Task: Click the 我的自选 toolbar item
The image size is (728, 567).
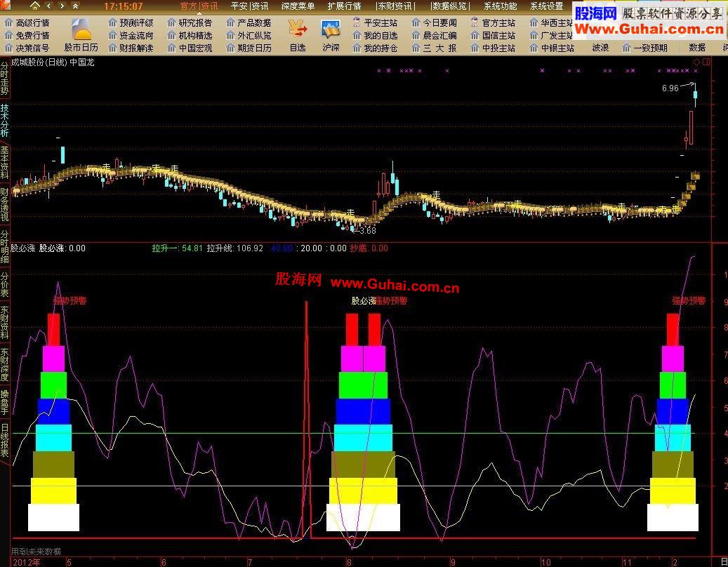Action: click(x=375, y=35)
